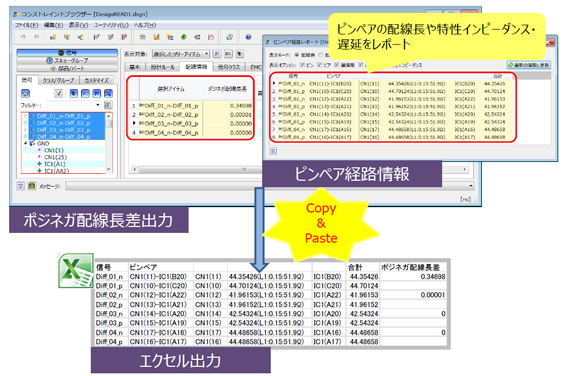Open the フィルター combo box

pos(74,105)
